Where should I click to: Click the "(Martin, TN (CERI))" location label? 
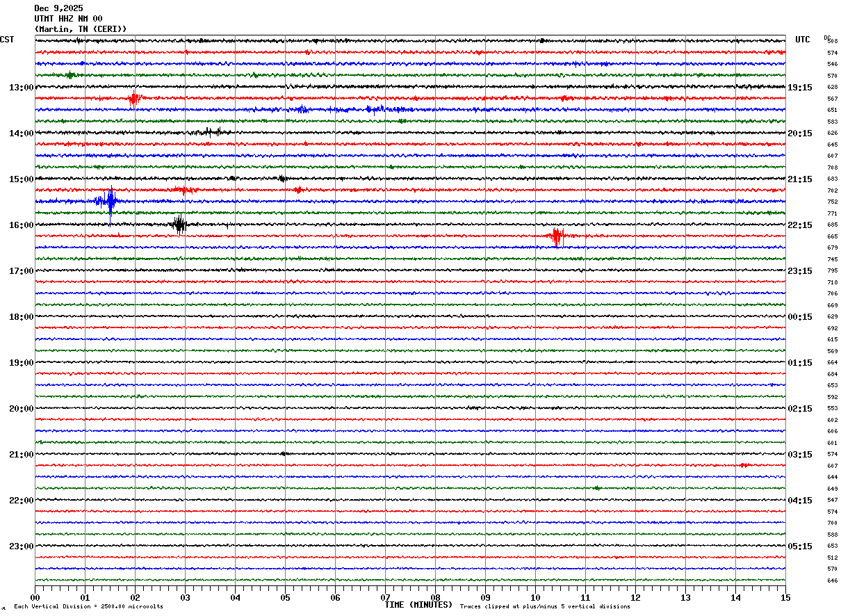pyautogui.click(x=81, y=29)
